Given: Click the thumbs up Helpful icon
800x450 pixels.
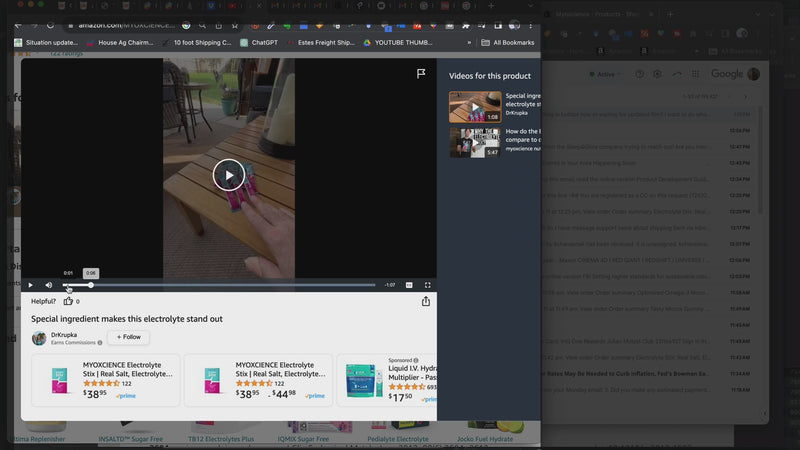Looking at the screenshot, I should [x=69, y=301].
